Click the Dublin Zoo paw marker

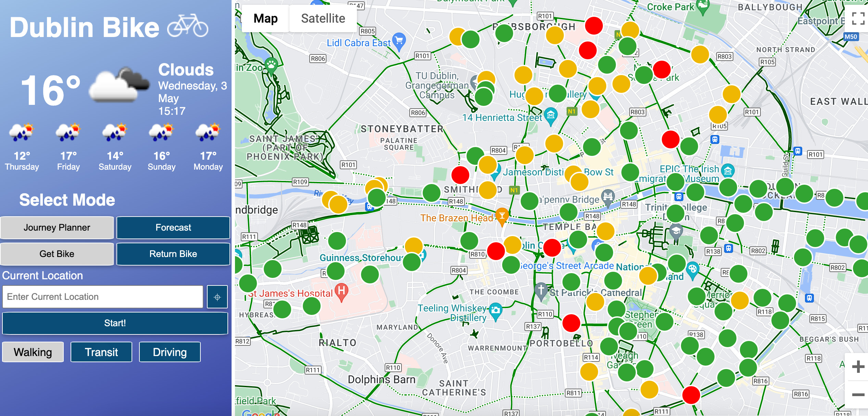coord(271,64)
